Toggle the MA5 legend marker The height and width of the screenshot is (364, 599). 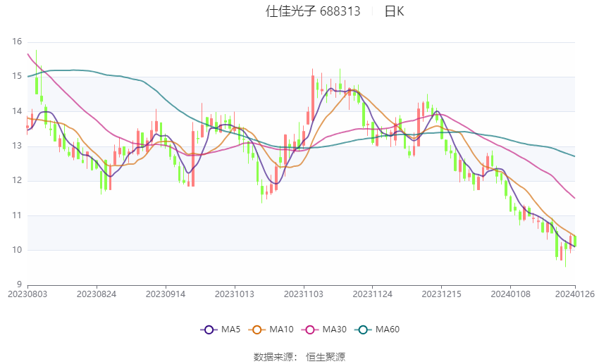[209, 330]
